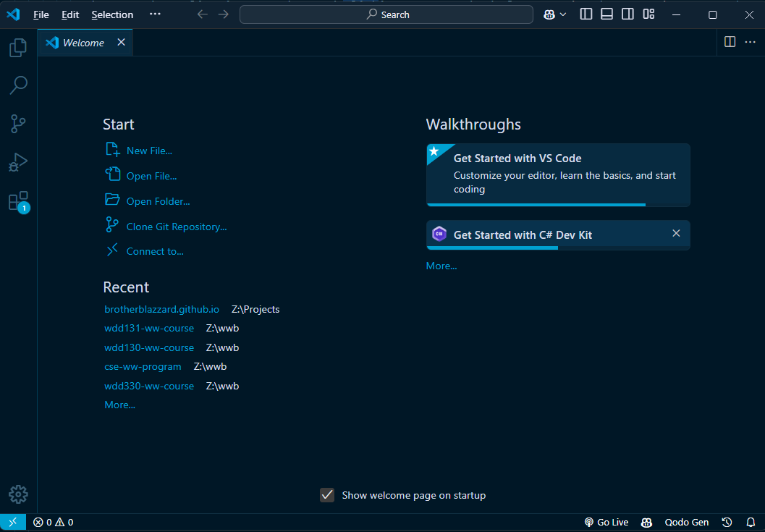Open the editor actions ellipsis menu
Screen dimensions: 765x532
tap(750, 42)
